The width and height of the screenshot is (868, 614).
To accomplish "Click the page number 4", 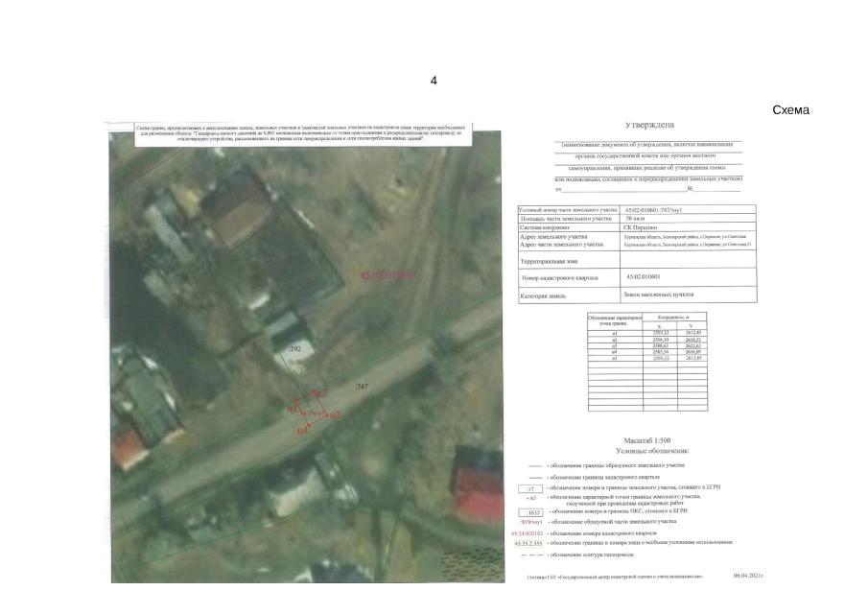I will click(434, 81).
